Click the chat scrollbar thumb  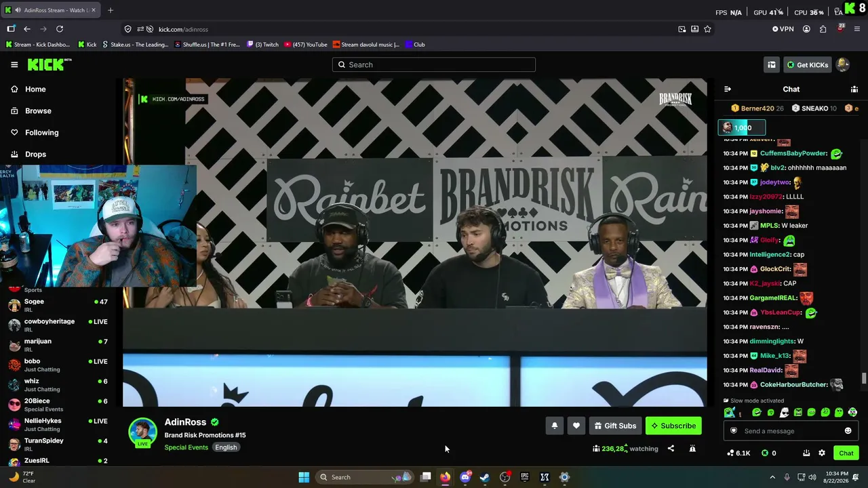863,378
